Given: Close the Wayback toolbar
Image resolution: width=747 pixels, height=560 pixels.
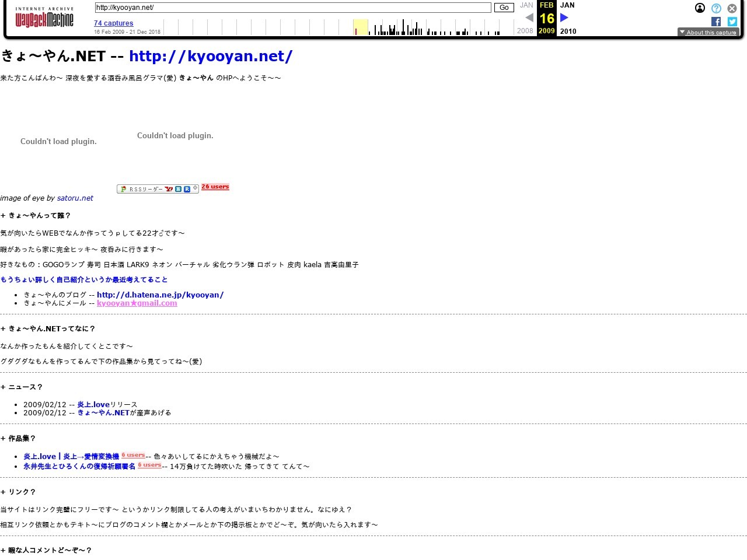Looking at the screenshot, I should tap(732, 8).
